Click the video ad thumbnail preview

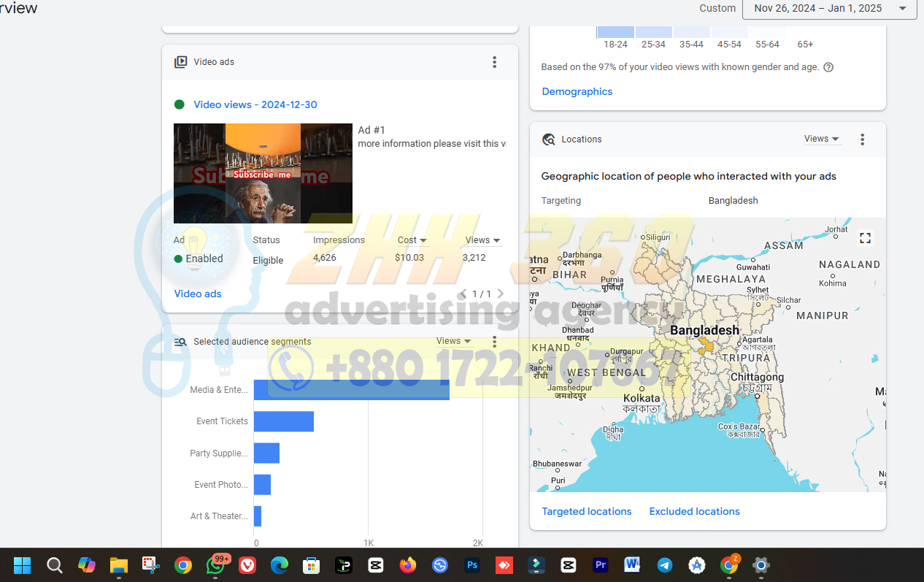pyautogui.click(x=263, y=174)
